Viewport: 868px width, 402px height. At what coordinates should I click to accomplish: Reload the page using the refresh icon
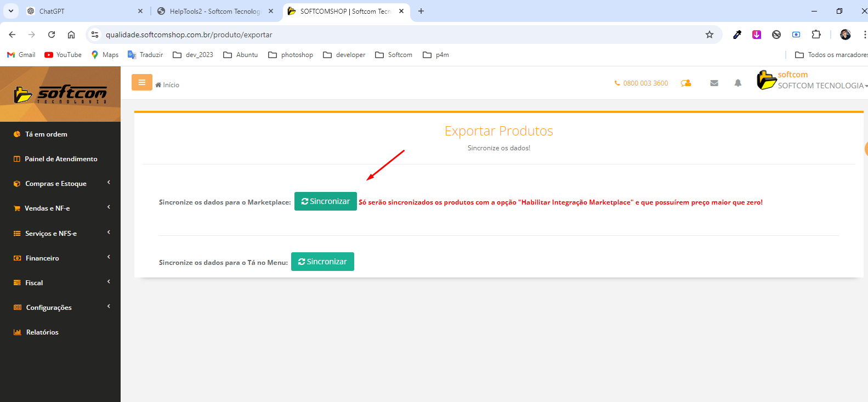(x=52, y=35)
